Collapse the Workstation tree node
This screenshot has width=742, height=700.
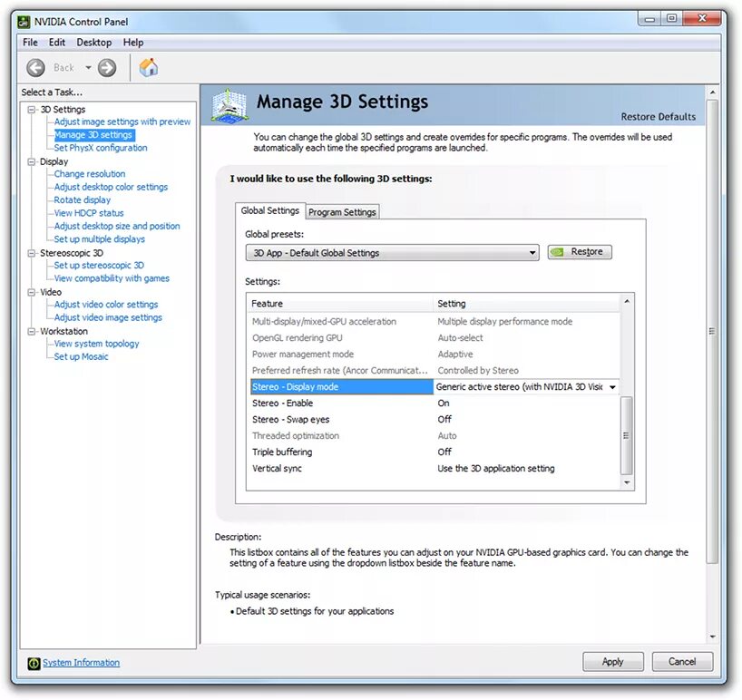pos(32,332)
